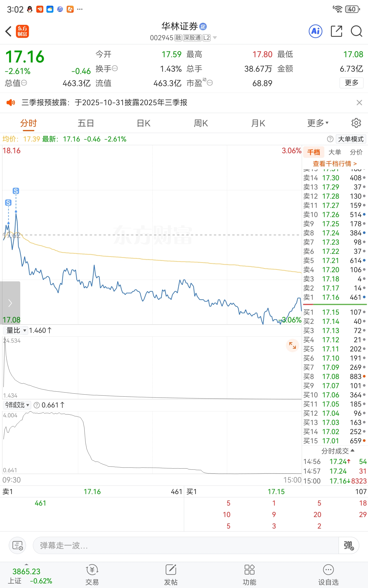Toggle the 弹 danmaku button

349,546
